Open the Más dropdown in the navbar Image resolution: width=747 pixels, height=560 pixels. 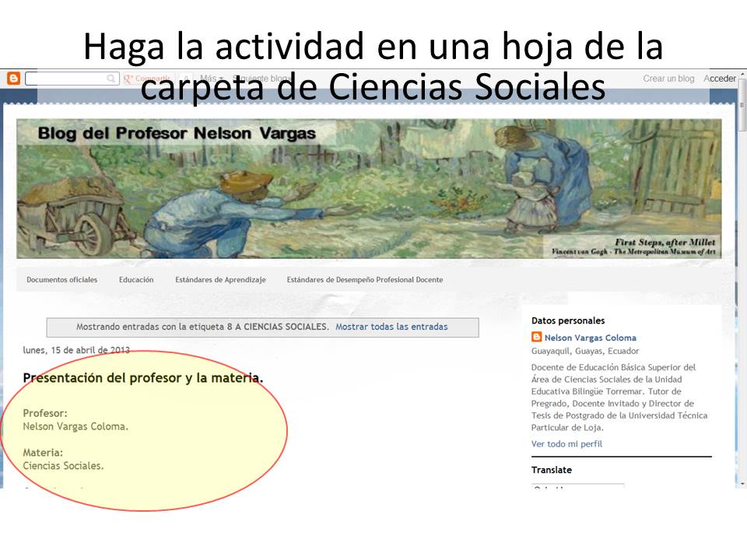tap(212, 78)
